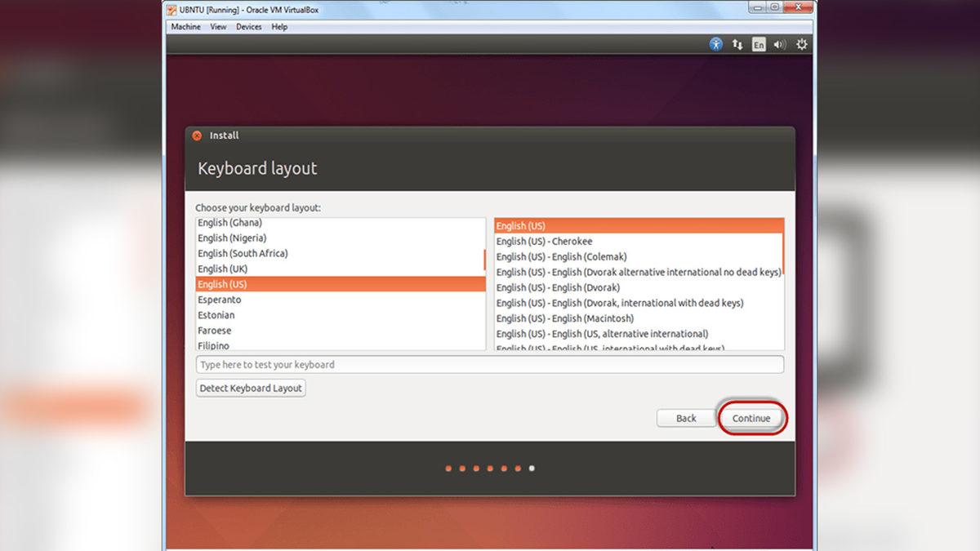Click the Detect Keyboard Layout button
980x551 pixels.
[250, 388]
